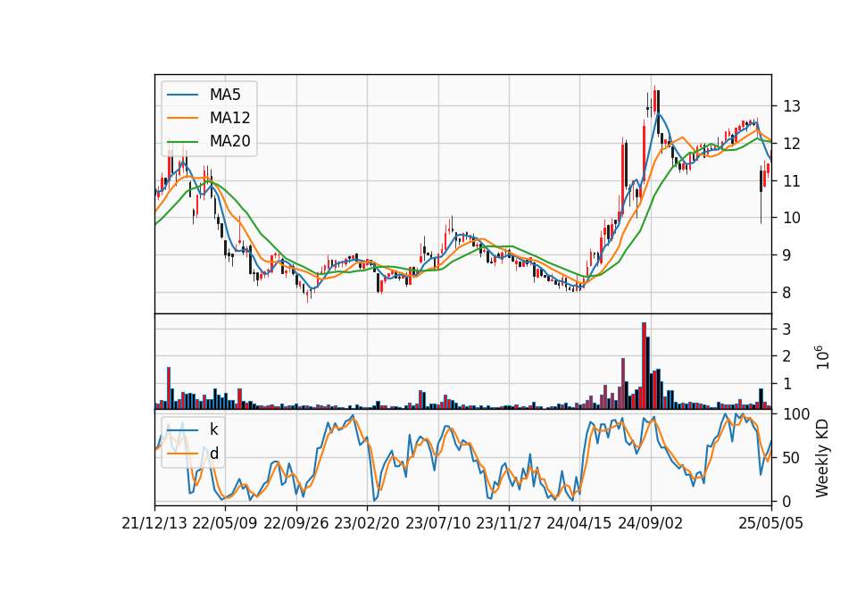Click the price axis value 8

coord(787,293)
